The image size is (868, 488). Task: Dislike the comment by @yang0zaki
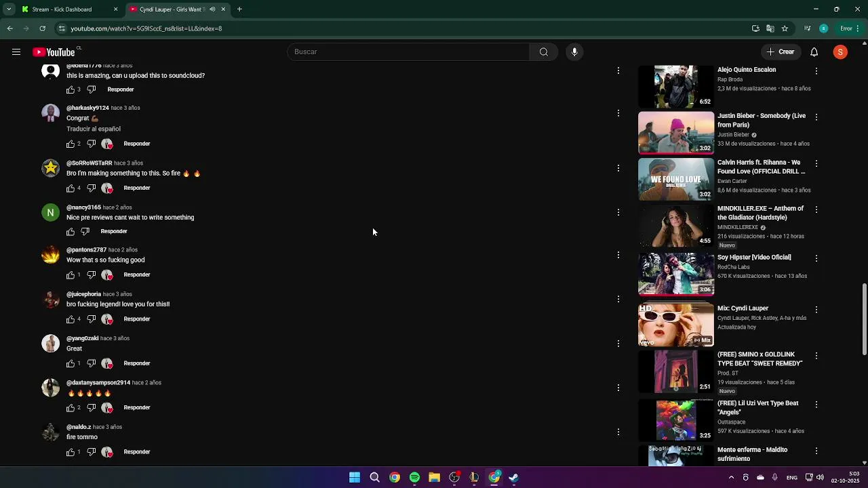[92, 363]
